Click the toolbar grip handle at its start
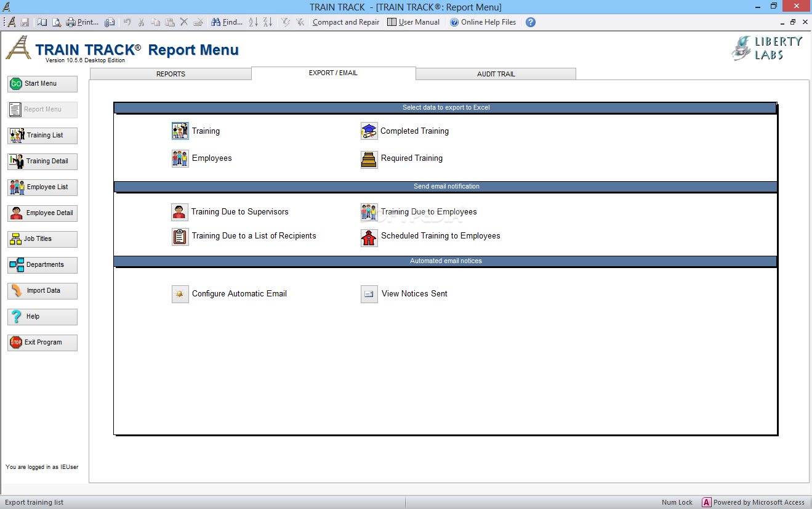This screenshot has height=509, width=812. [4, 22]
